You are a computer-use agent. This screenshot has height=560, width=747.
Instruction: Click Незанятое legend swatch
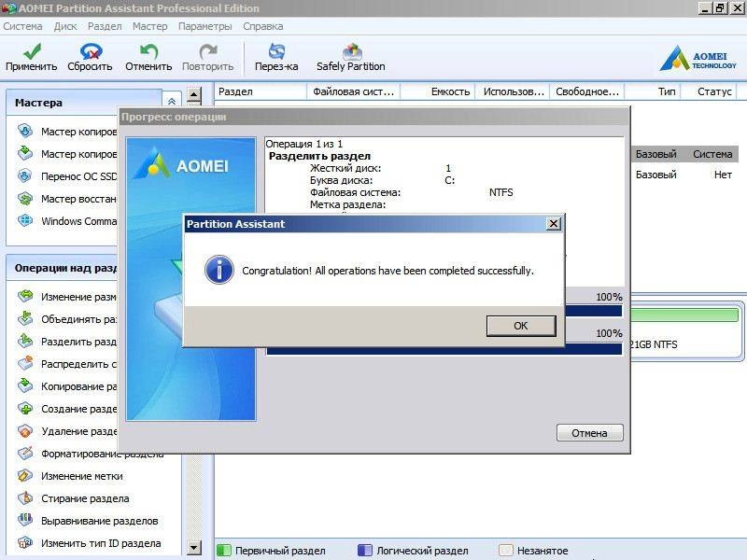[505, 550]
